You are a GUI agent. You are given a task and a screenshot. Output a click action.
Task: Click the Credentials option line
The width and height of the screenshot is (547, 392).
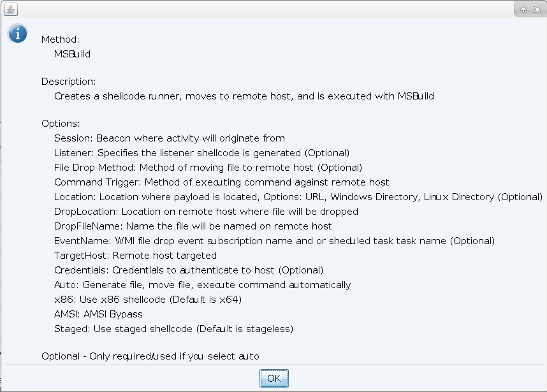pos(189,270)
